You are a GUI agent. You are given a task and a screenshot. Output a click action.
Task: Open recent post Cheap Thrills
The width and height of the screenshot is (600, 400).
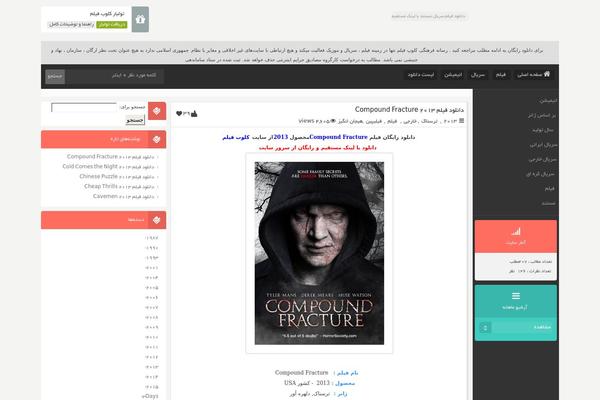click(x=119, y=186)
